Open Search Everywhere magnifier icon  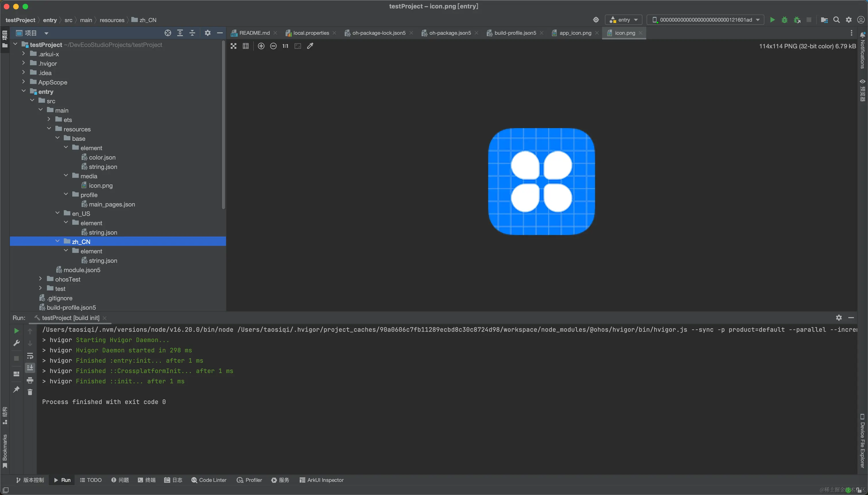click(836, 20)
